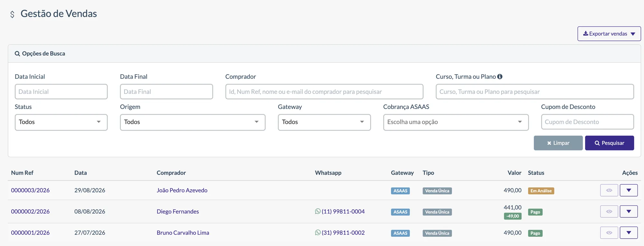644x246 pixels.
Task: Open actions dropdown for sale 0000001/2026
Action: 629,233
